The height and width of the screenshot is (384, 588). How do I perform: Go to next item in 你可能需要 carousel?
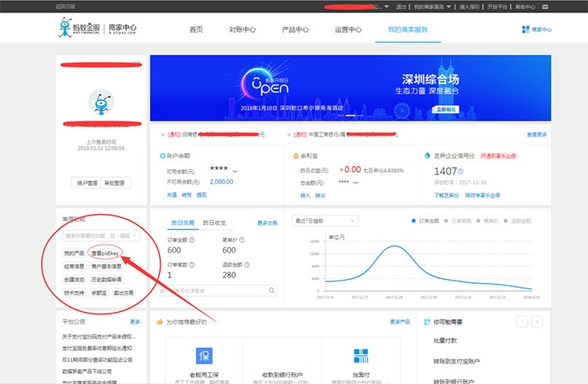click(x=537, y=321)
